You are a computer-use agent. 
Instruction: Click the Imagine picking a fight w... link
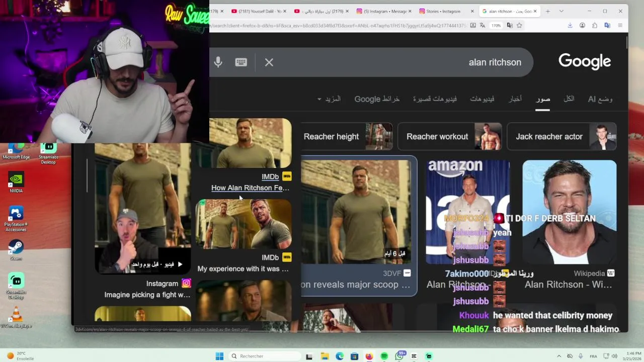coord(147,295)
